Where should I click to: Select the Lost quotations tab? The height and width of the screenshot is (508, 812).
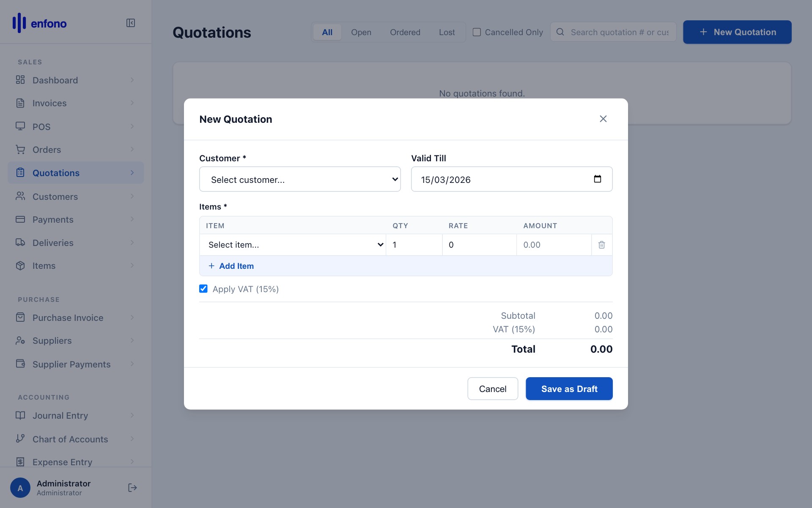tap(447, 32)
